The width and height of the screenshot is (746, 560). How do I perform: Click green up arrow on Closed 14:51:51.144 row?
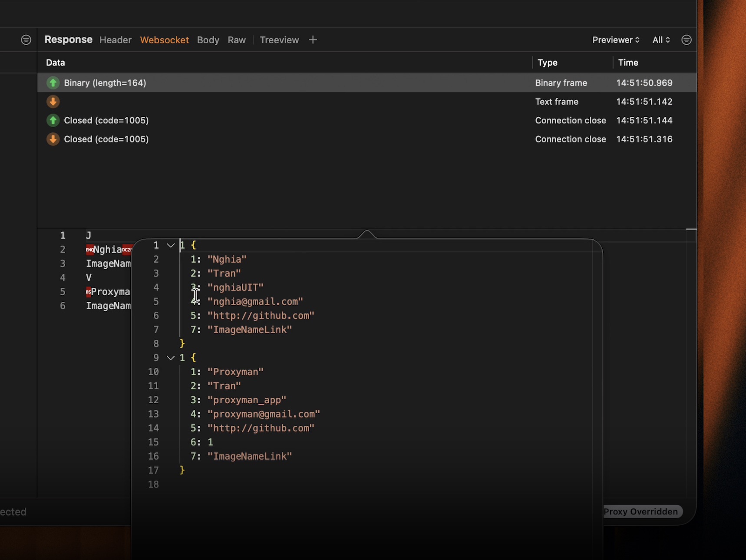point(53,120)
